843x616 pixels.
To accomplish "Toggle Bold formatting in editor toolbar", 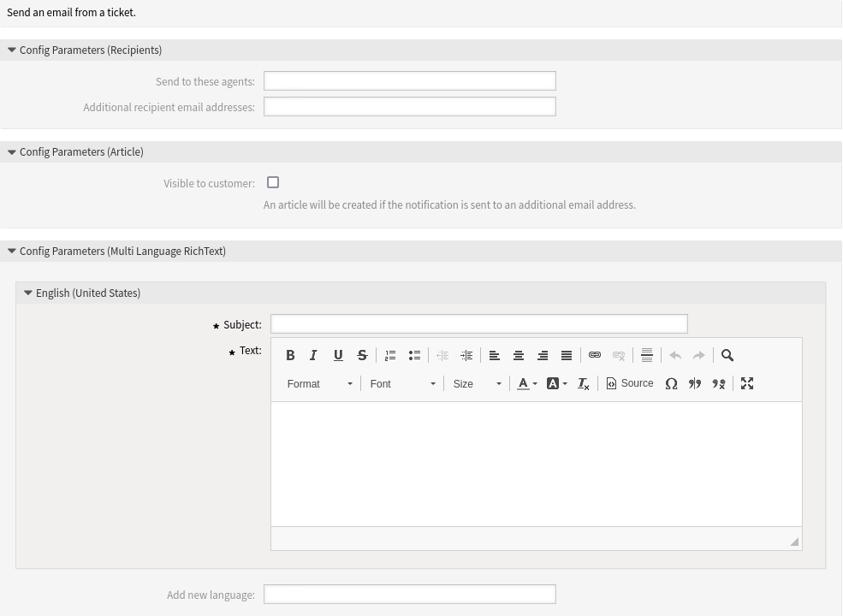I will point(290,355).
